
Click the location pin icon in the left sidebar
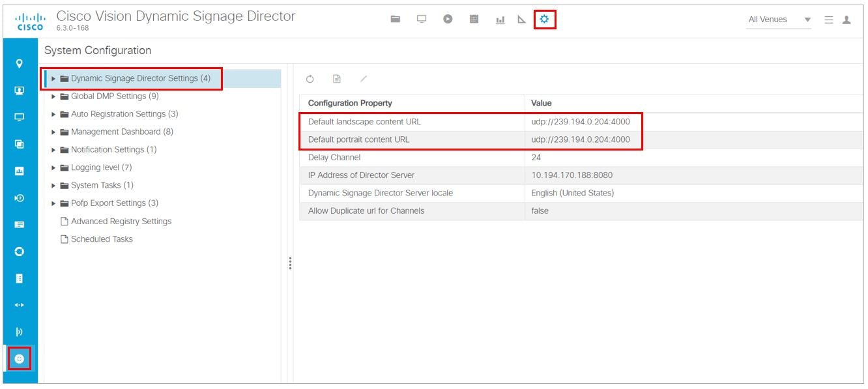point(19,64)
